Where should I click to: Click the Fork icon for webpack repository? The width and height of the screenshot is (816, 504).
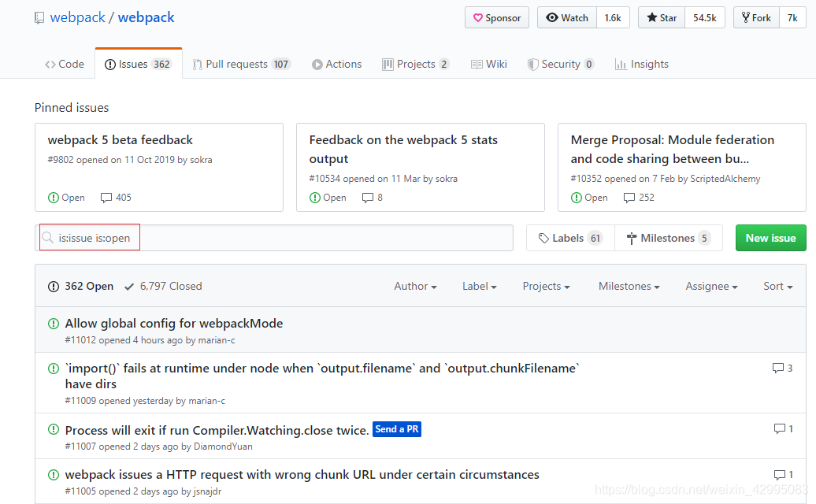(744, 17)
